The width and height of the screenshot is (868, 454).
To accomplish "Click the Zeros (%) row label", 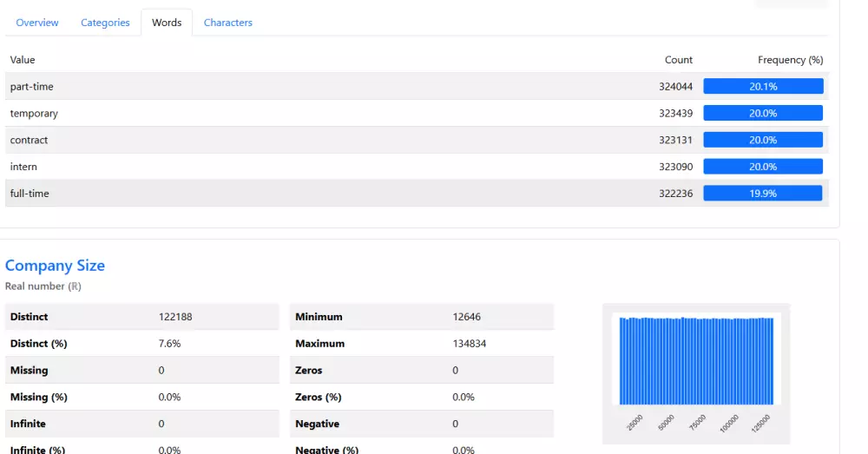I will pyautogui.click(x=319, y=397).
